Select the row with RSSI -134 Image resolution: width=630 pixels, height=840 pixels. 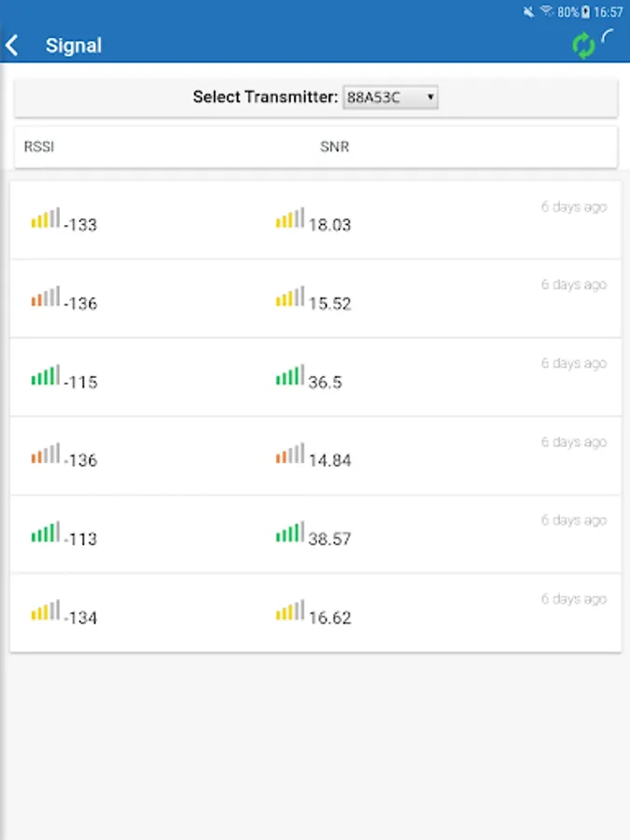pos(315,613)
